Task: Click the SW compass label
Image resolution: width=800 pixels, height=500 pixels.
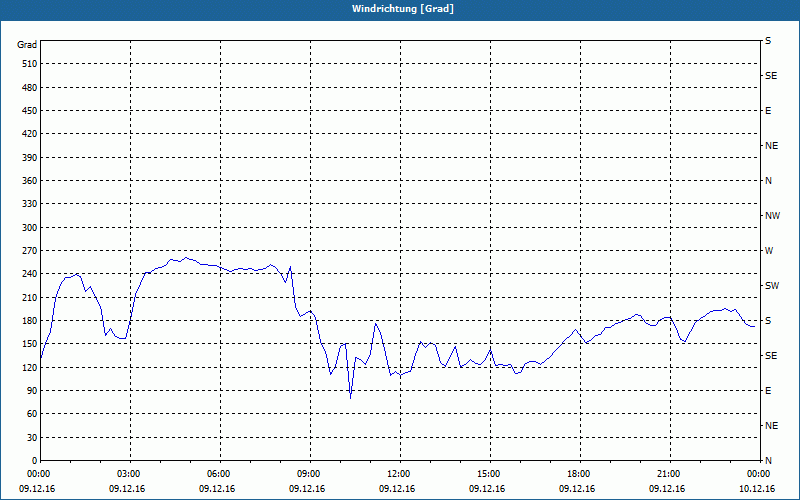Action: 772,286
